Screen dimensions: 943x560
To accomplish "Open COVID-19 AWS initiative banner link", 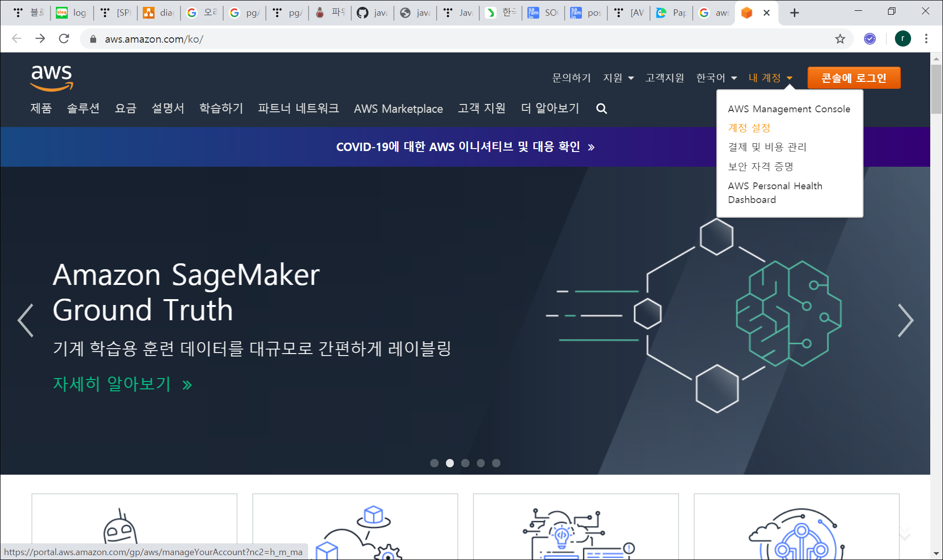I will pyautogui.click(x=465, y=147).
